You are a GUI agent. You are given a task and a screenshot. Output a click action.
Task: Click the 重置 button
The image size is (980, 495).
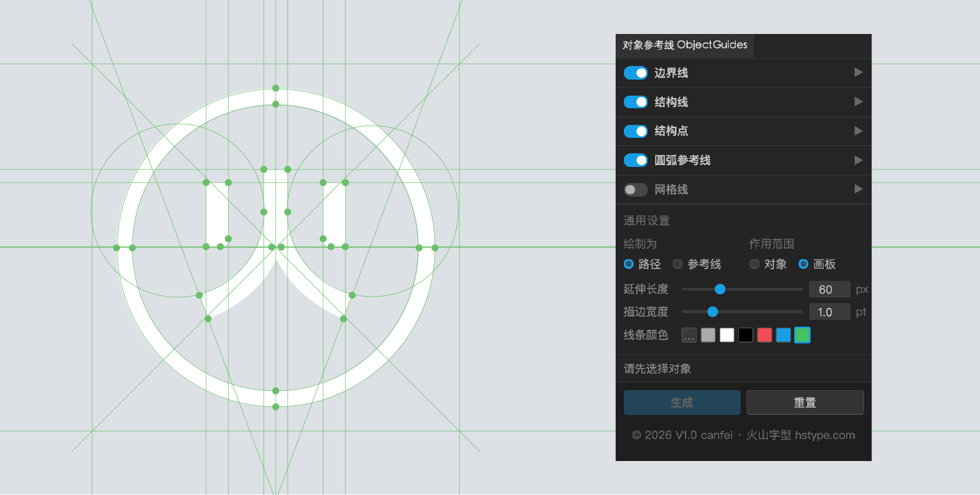805,402
